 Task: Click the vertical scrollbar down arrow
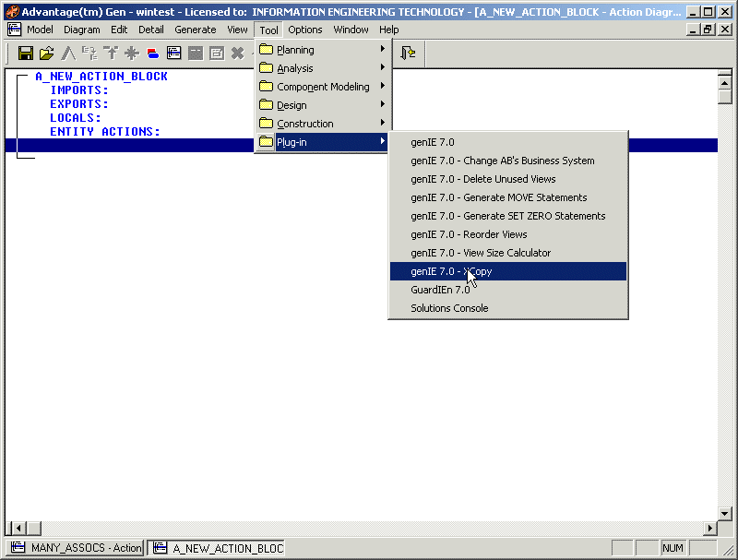tap(724, 513)
